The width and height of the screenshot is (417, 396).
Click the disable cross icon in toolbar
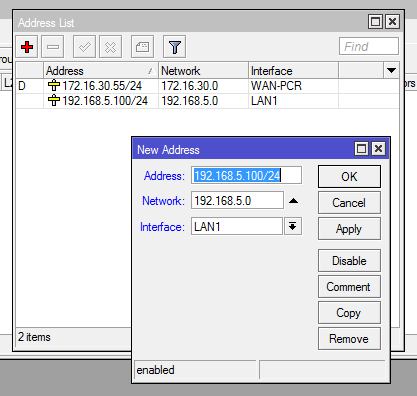coord(110,47)
